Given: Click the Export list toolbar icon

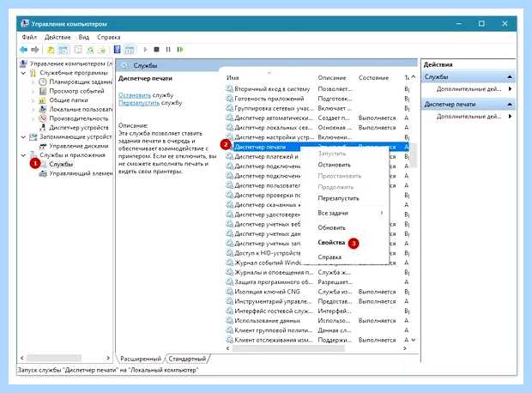Looking at the screenshot, I should coord(102,50).
